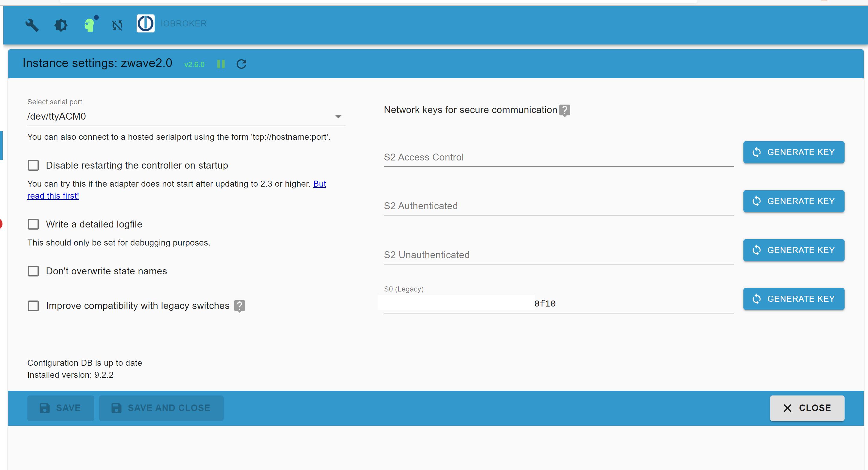Enable Improve compatibility with legacy switches
Viewport: 868px width, 470px height.
coord(33,306)
